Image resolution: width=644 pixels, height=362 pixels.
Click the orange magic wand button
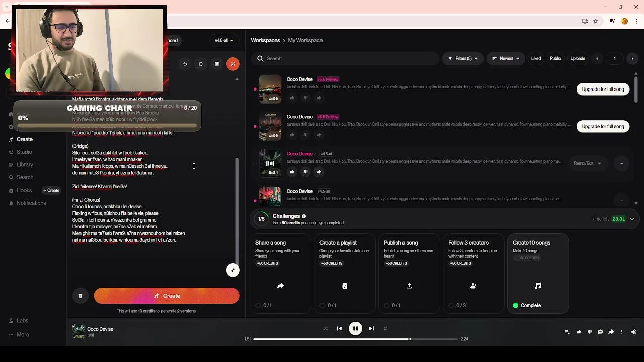point(233,64)
